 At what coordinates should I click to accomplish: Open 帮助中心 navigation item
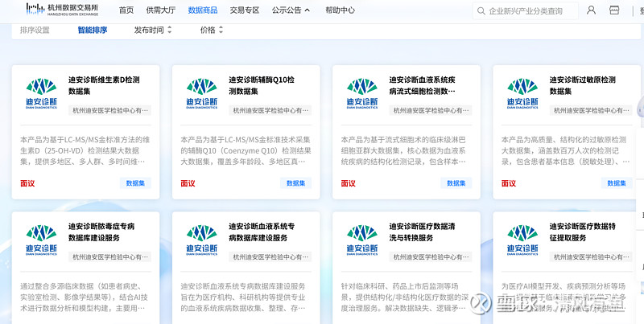340,10
